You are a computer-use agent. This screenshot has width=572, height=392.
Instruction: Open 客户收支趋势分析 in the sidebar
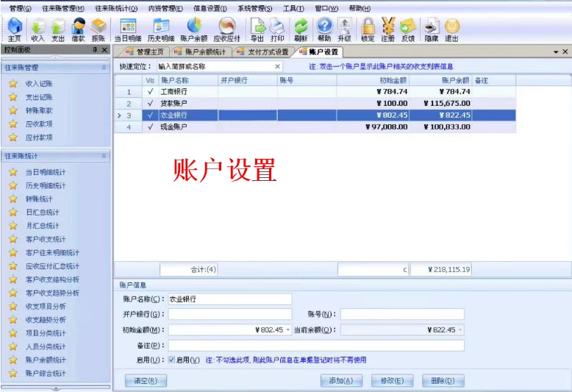click(52, 293)
